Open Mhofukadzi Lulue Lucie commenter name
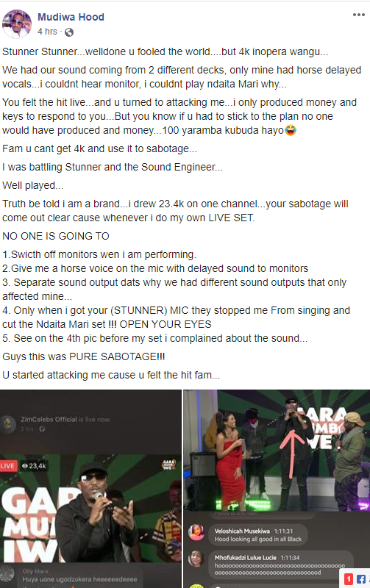 pyautogui.click(x=246, y=558)
